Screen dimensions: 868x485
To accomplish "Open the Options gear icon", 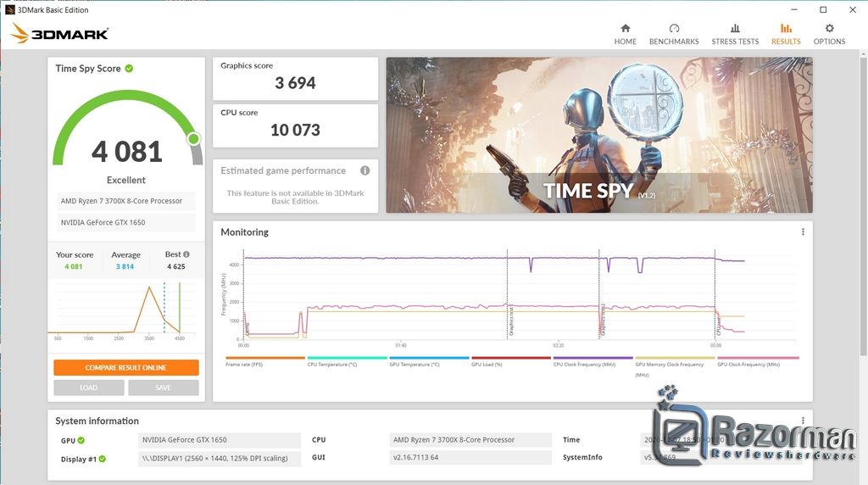I will pyautogui.click(x=829, y=28).
